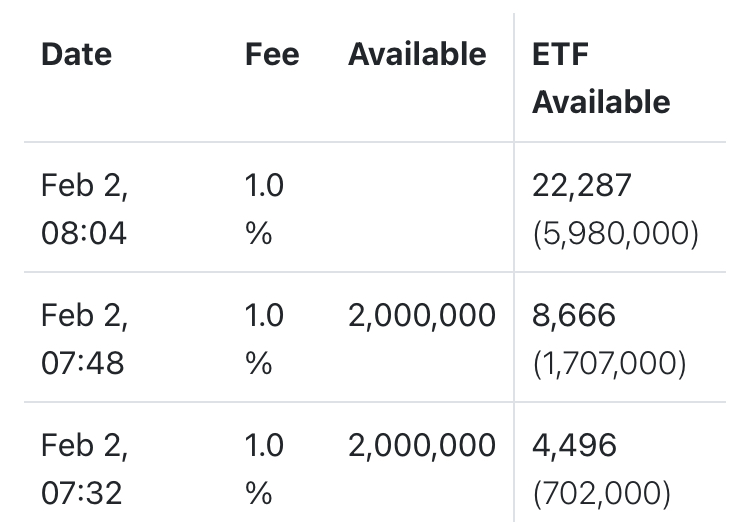Select 2,000,000 available in the 07:48 row

[421, 316]
